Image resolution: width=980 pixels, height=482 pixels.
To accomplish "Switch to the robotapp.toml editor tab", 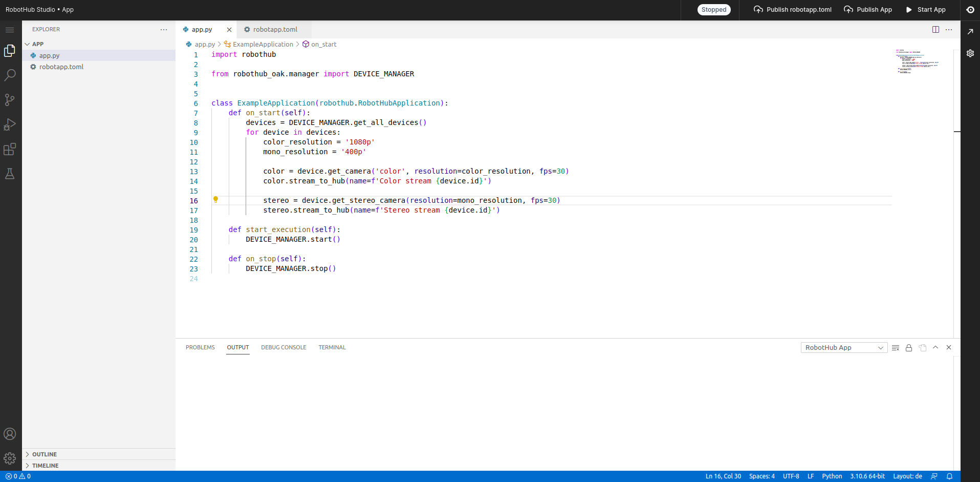I will [275, 30].
